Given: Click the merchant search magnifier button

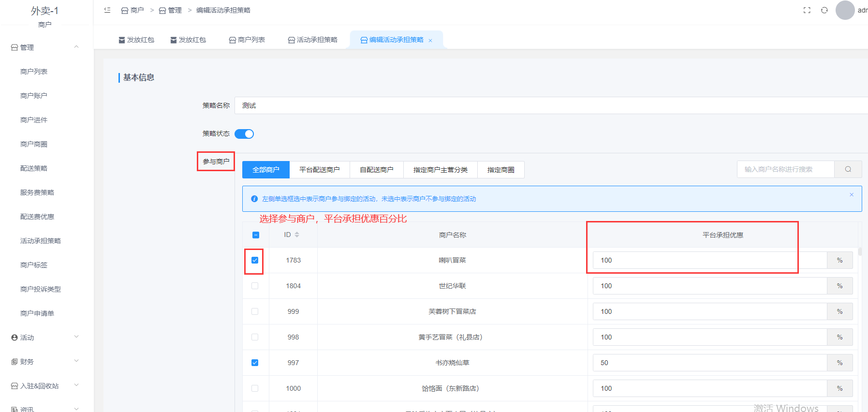Looking at the screenshot, I should (848, 169).
